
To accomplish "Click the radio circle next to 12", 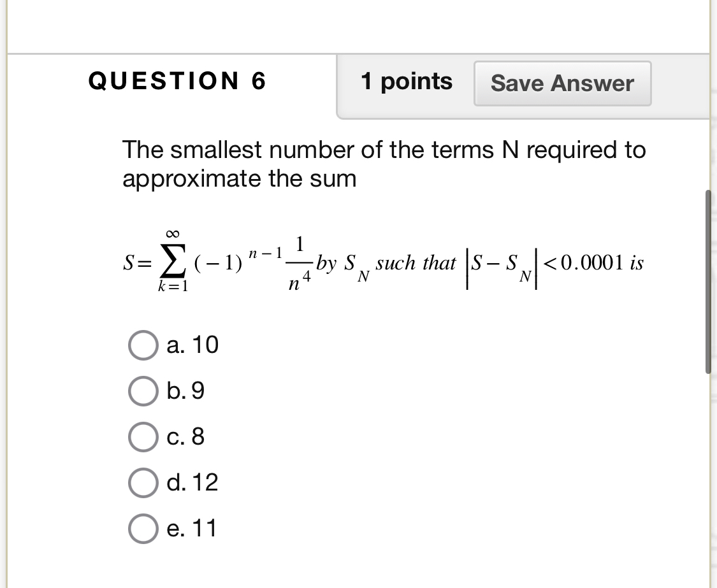I will tap(145, 482).
